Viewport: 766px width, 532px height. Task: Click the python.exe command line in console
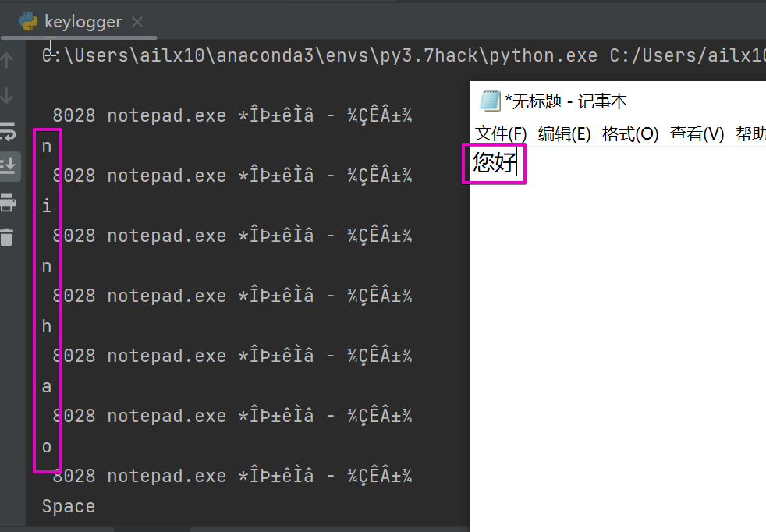point(403,55)
